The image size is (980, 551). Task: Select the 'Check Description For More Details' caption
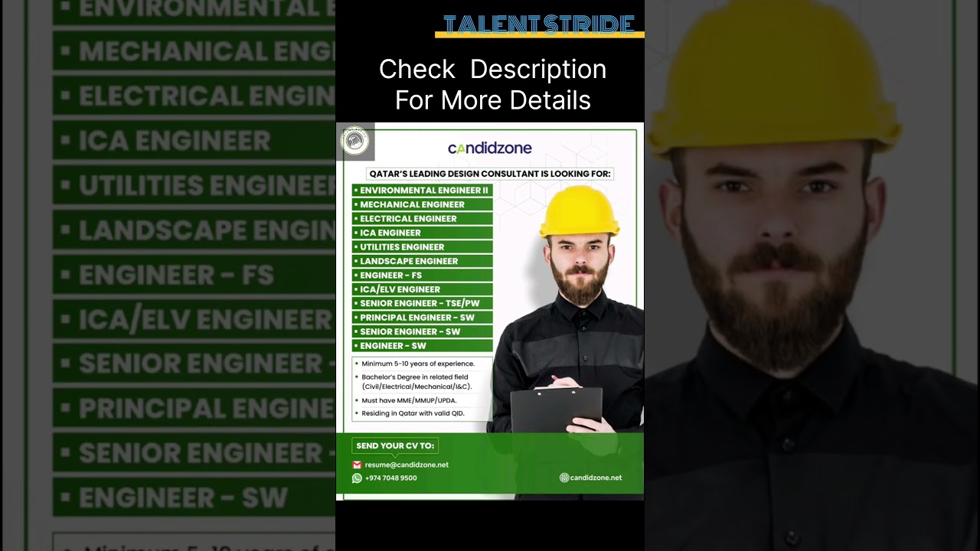click(493, 84)
